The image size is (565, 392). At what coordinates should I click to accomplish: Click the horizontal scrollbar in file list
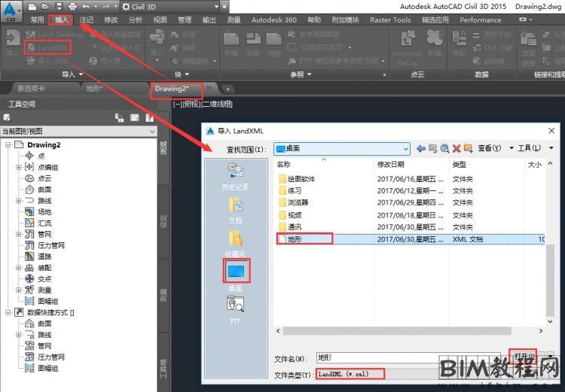pos(397,330)
